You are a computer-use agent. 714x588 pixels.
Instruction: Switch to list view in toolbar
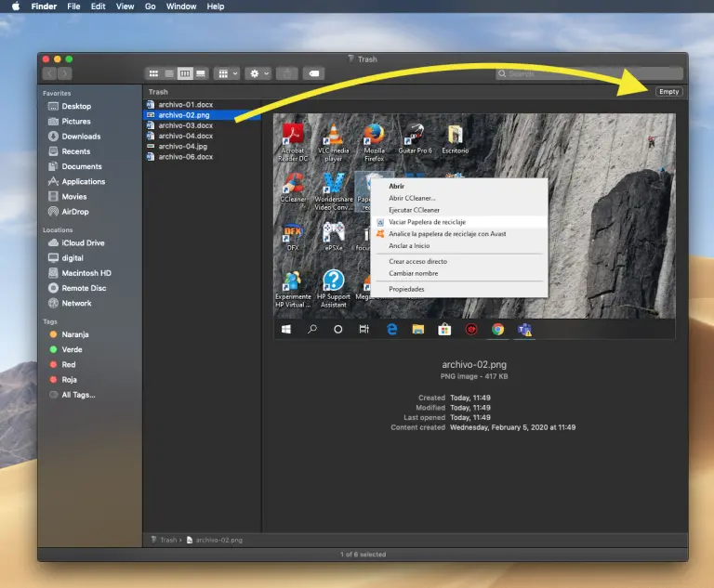(169, 73)
